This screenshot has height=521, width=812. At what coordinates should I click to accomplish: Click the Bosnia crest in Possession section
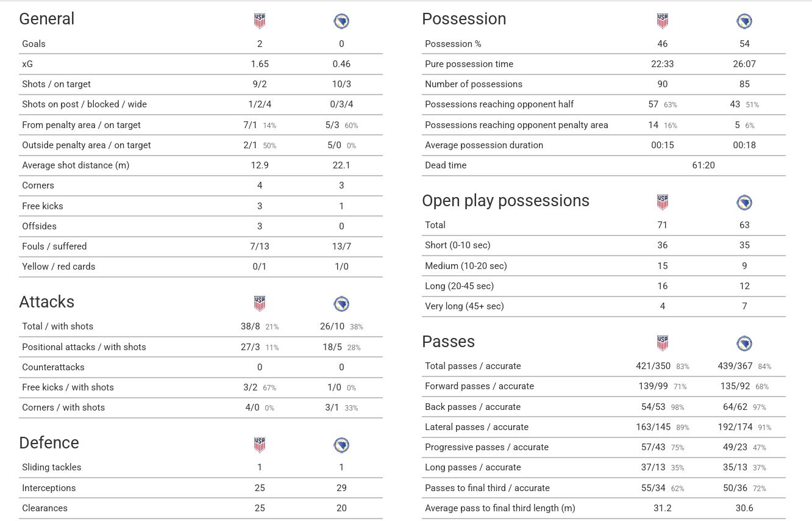click(744, 21)
